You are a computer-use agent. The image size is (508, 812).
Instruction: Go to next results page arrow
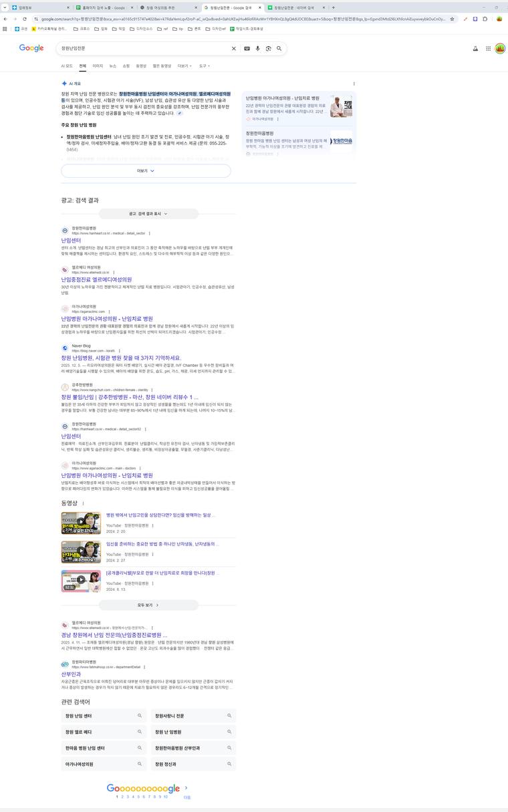click(x=186, y=789)
